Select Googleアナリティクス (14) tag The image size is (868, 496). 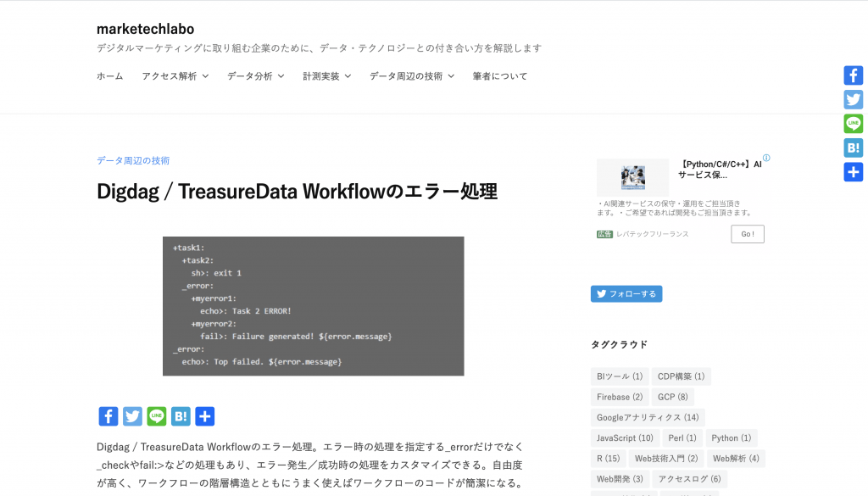point(648,417)
